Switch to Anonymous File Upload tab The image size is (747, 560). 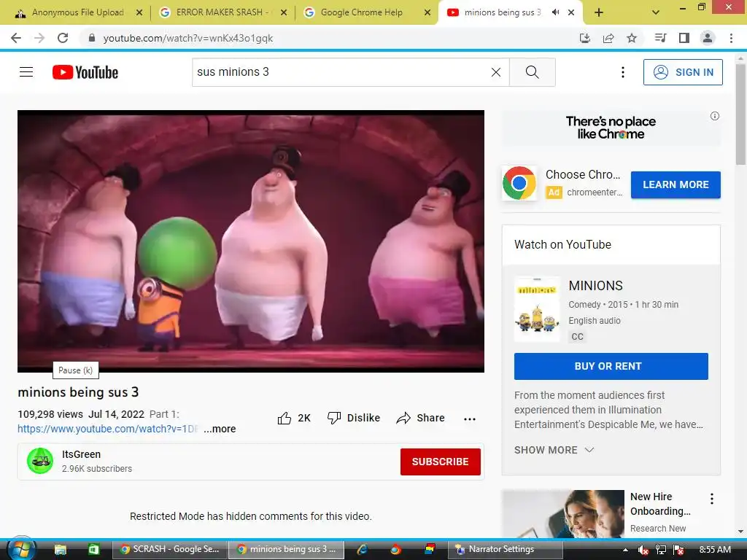click(77, 12)
